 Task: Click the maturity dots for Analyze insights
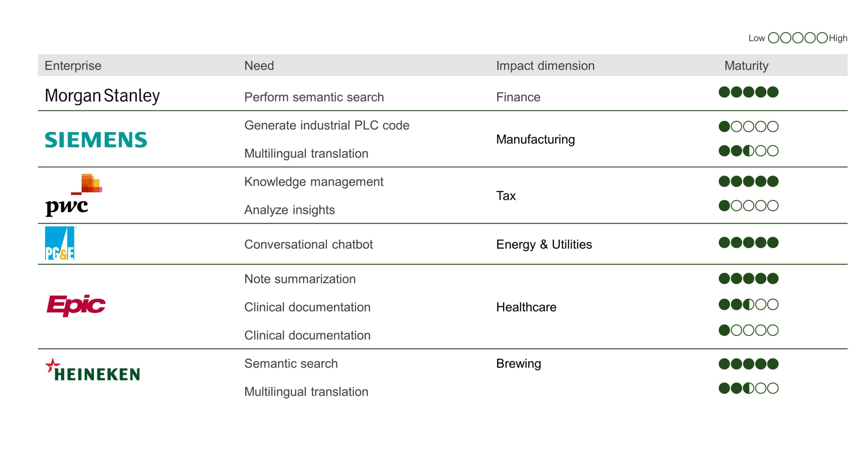pos(748,206)
